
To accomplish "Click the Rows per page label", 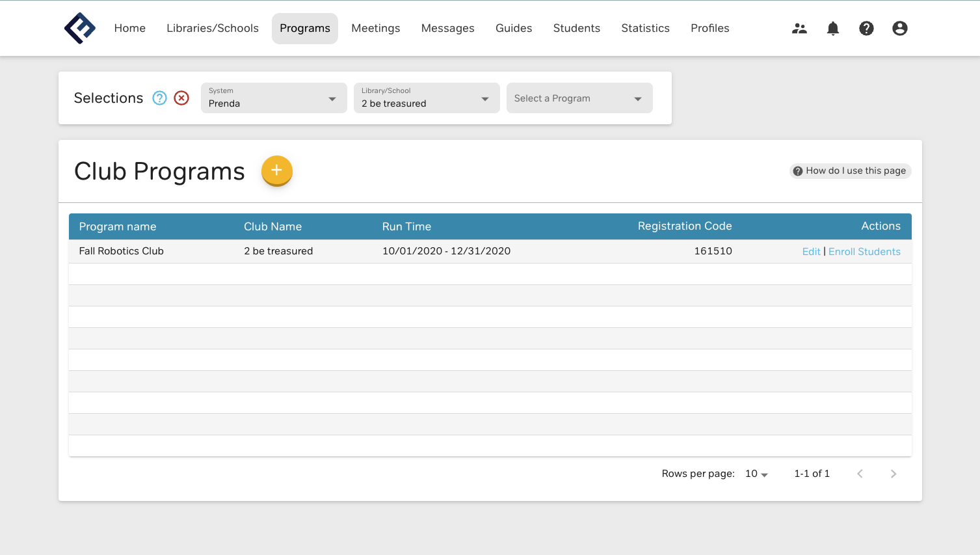I will (x=698, y=474).
